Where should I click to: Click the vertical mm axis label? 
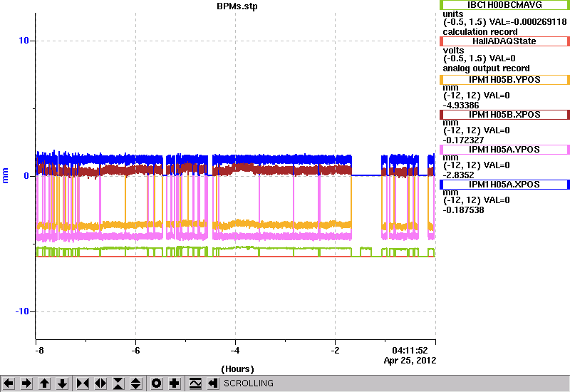click(x=5, y=175)
